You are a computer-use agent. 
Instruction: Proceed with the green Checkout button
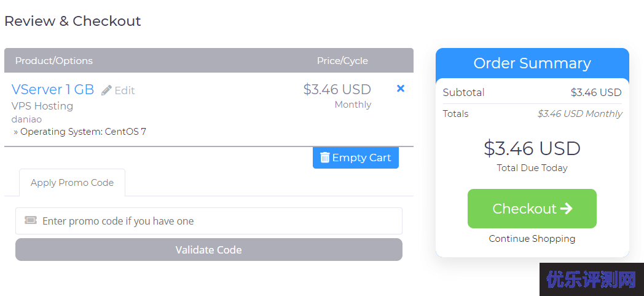tap(532, 209)
